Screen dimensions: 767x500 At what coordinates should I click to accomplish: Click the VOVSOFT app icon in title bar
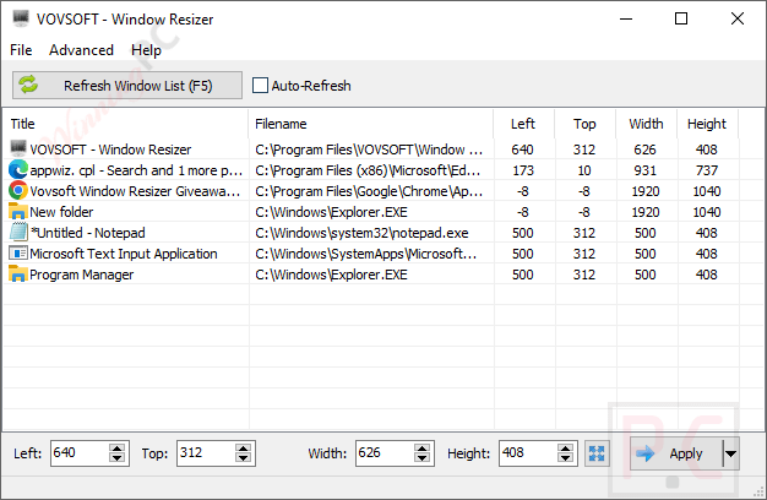point(21,18)
